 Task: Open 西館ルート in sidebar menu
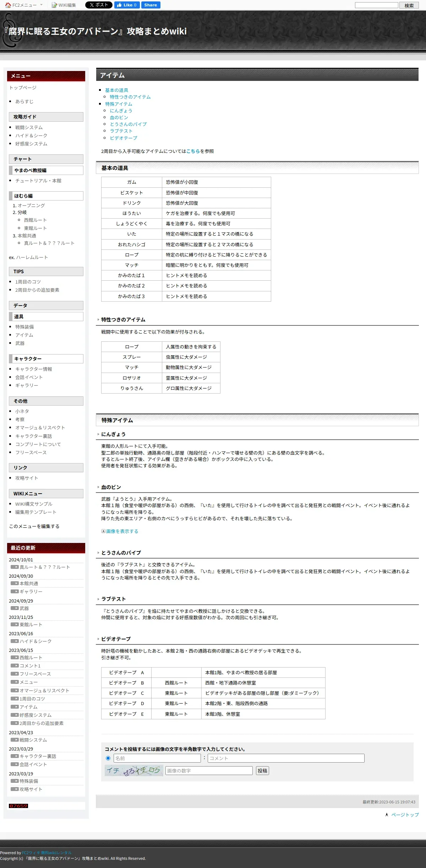(35, 220)
